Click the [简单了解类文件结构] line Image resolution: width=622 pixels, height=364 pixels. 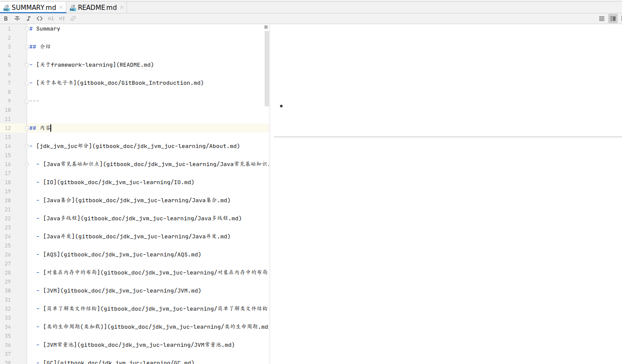click(x=152, y=309)
